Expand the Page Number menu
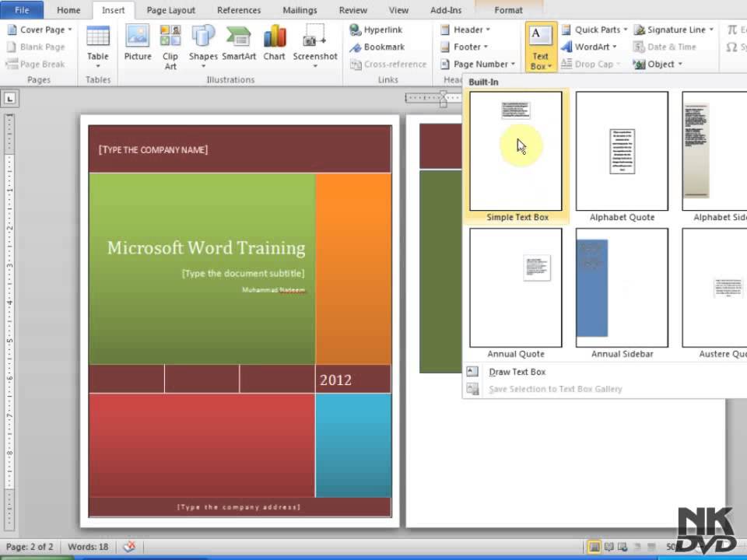 [x=478, y=64]
